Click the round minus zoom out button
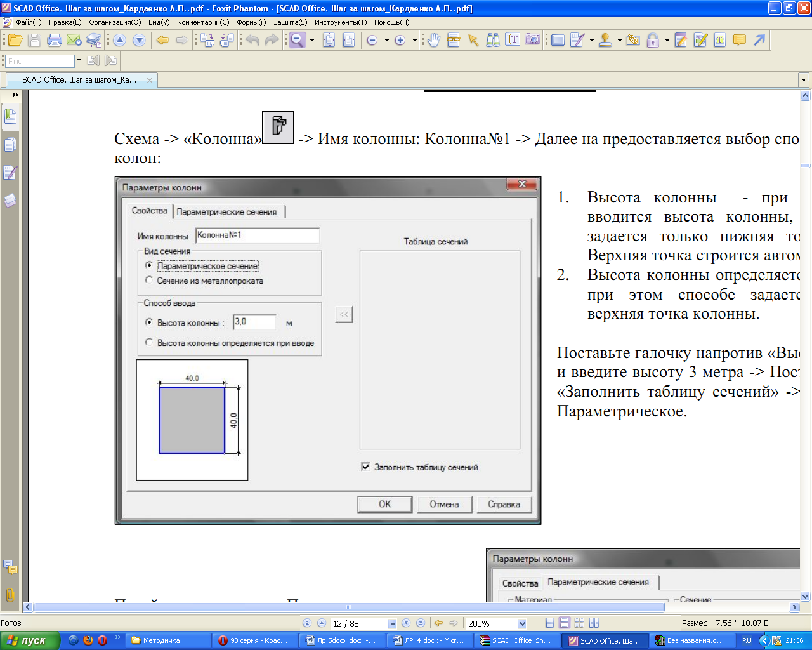The image size is (812, 650). (372, 41)
